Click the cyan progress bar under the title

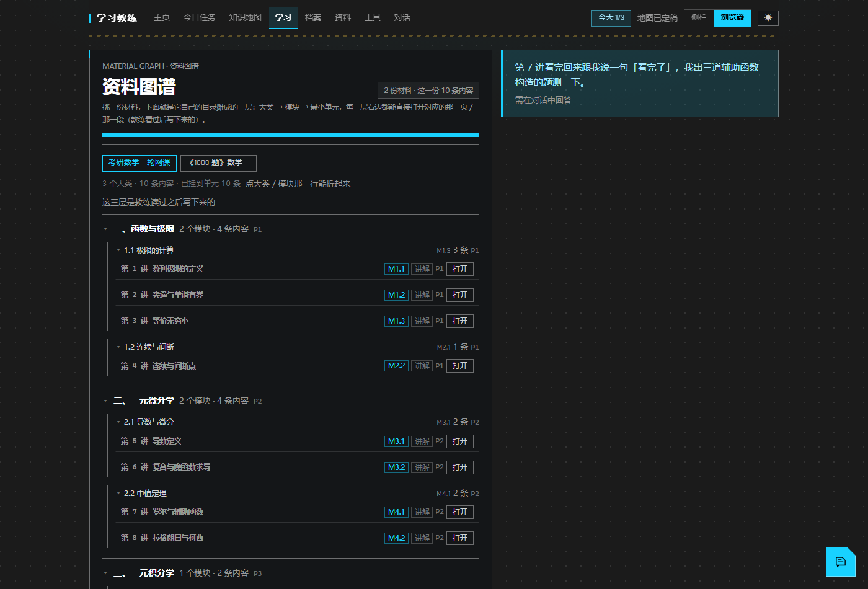[291, 135]
